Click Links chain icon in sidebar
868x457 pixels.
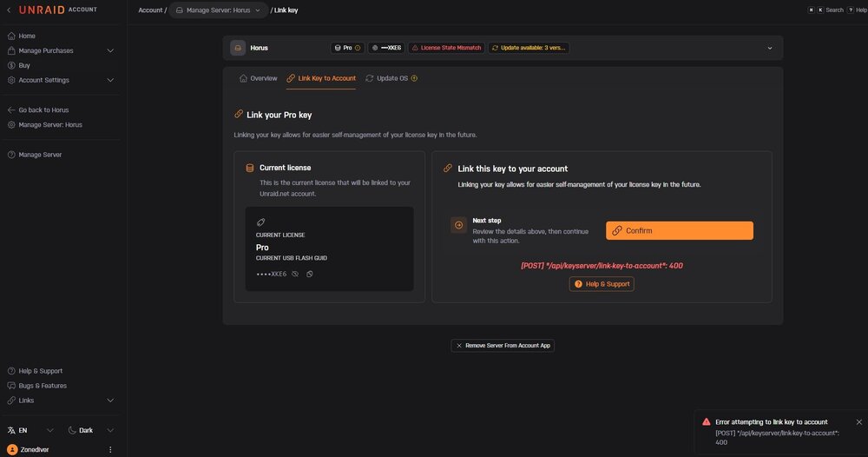(11, 401)
